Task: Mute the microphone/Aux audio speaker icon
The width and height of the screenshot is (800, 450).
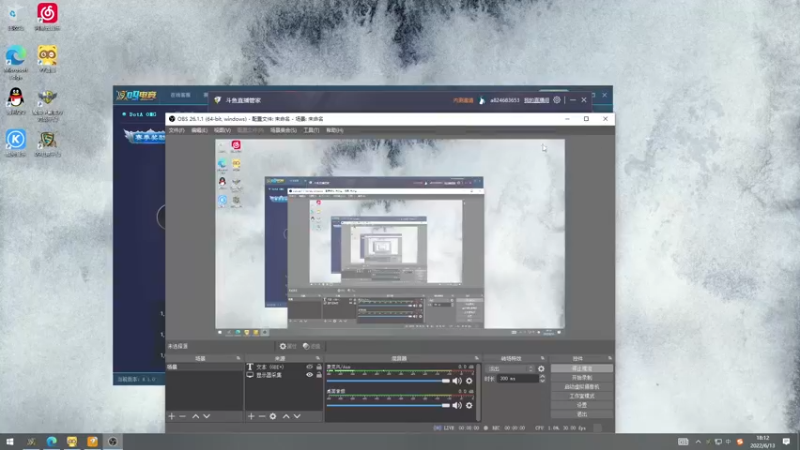Action: [457, 381]
